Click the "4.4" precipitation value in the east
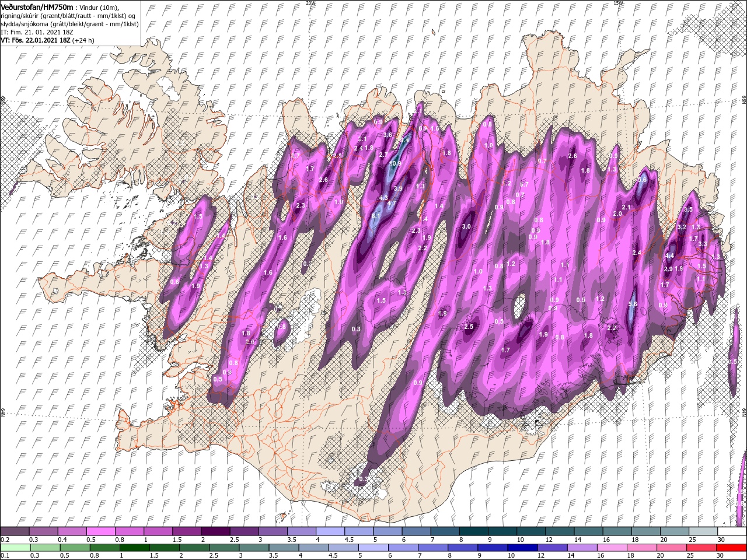Screen dimensions: 747x560 coord(670,256)
